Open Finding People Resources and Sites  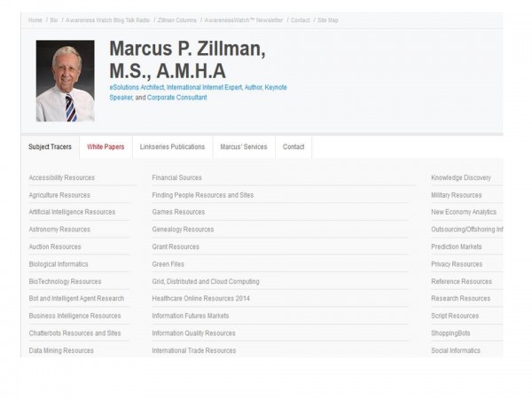(x=202, y=195)
